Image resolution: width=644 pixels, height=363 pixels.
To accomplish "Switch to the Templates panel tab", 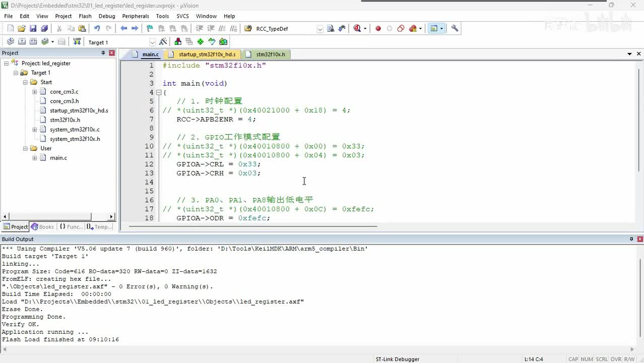I will 99,227.
